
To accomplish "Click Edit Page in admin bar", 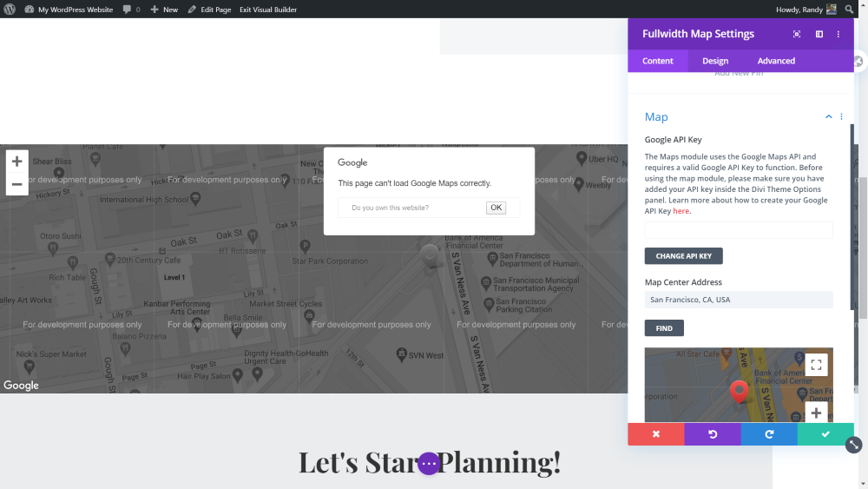I will 209,10.
